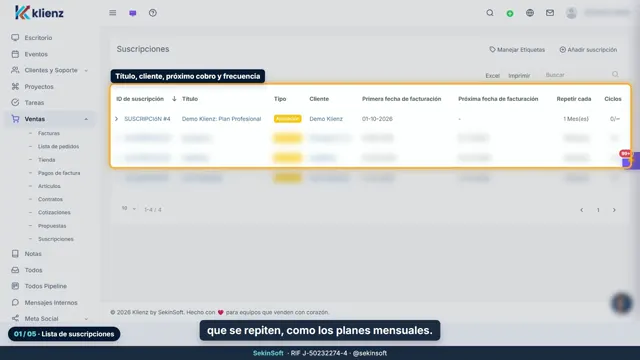Screen dimensions: 640x360
Task: Go to the next page arrow
Action: click(614, 210)
